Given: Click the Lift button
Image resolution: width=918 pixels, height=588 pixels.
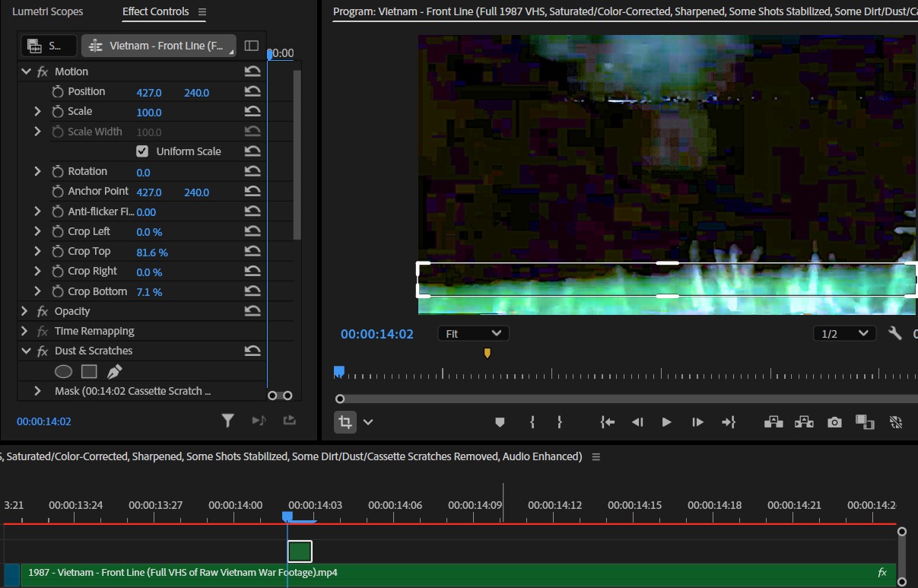Looking at the screenshot, I should point(773,422).
